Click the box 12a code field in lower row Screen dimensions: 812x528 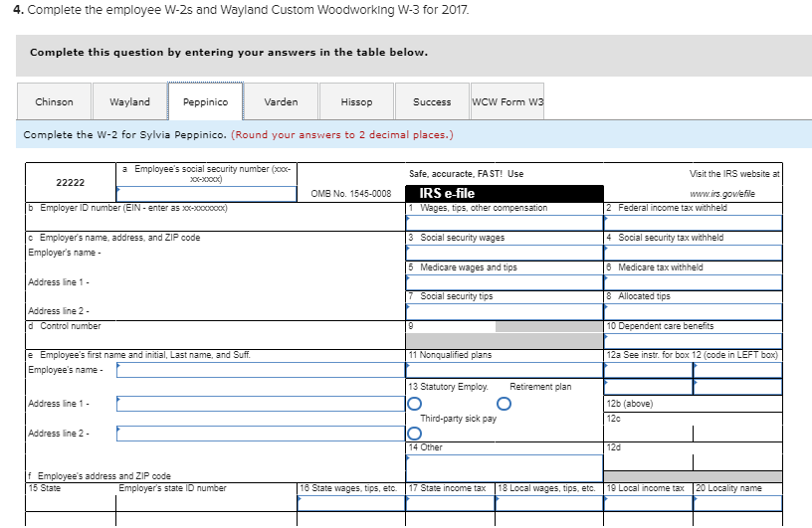pyautogui.click(x=649, y=387)
